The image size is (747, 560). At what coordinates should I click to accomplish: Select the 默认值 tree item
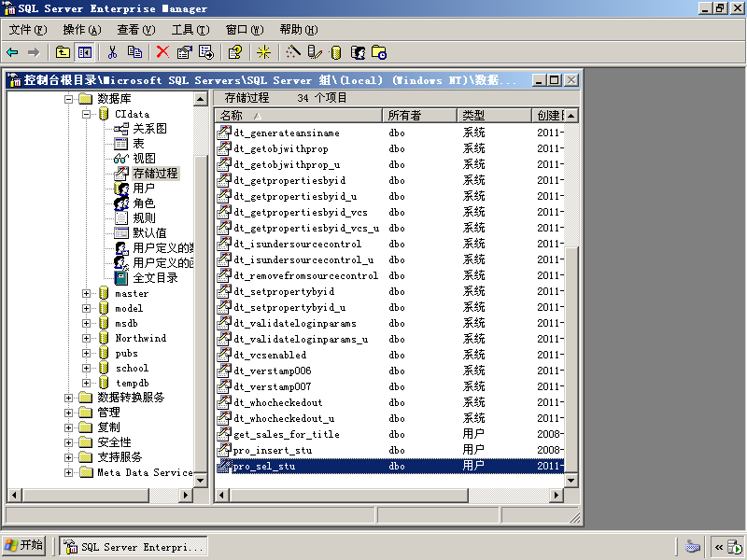click(149, 232)
